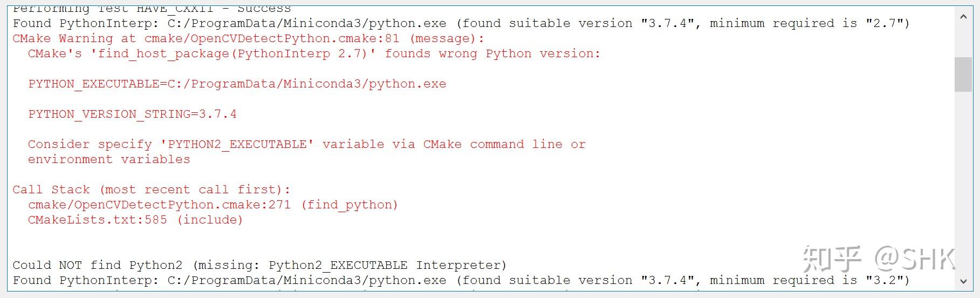Click the 'environment variables' text line
The image size is (980, 298).
(109, 160)
